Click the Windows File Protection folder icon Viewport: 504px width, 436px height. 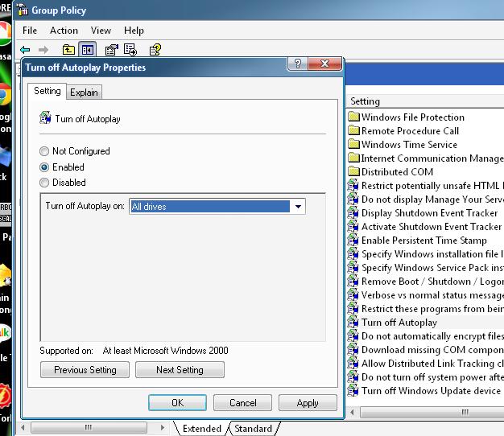click(353, 117)
